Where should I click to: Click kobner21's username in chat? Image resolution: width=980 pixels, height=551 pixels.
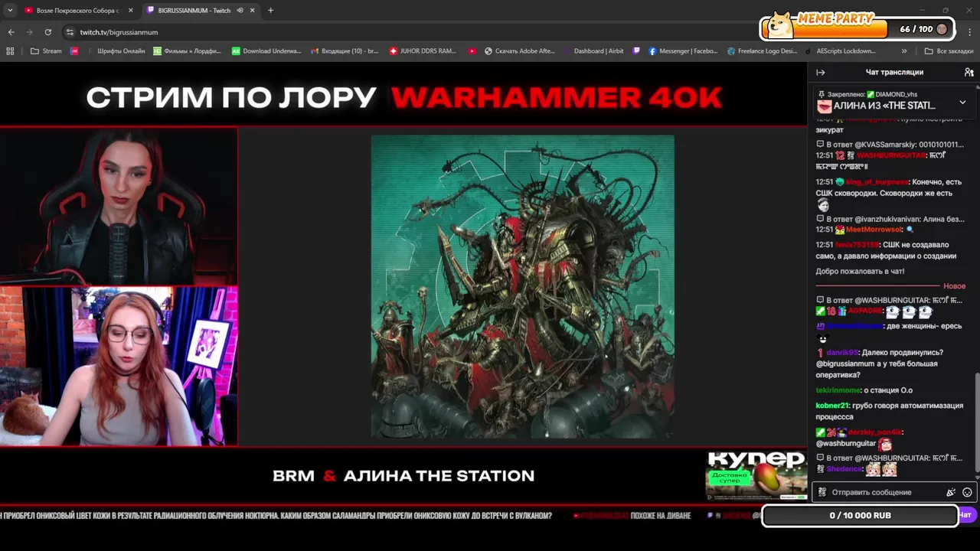coord(833,406)
